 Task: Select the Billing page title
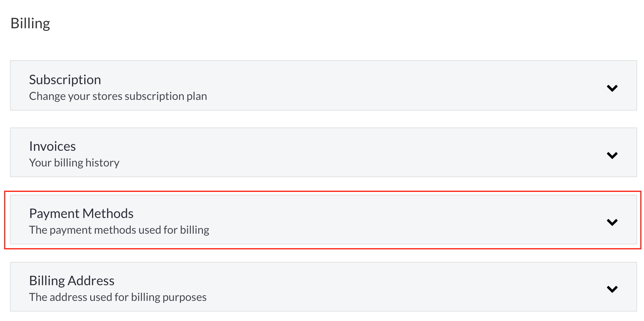tap(30, 24)
